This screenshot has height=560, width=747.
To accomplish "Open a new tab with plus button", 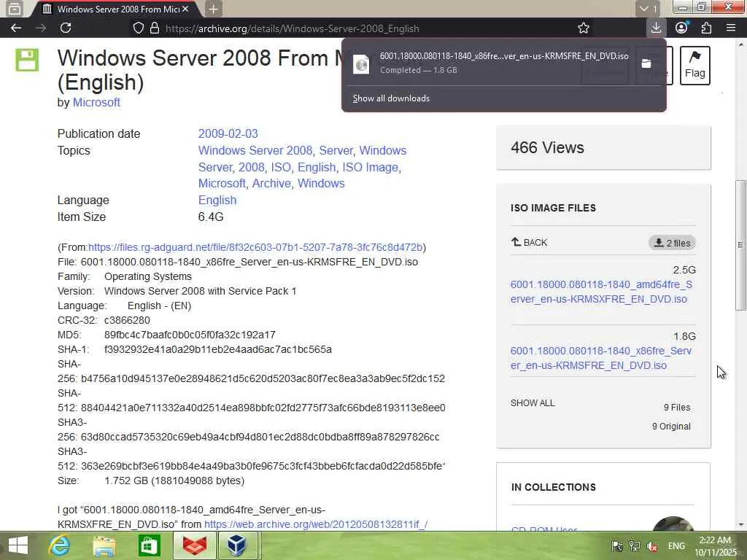I will [x=213, y=9].
